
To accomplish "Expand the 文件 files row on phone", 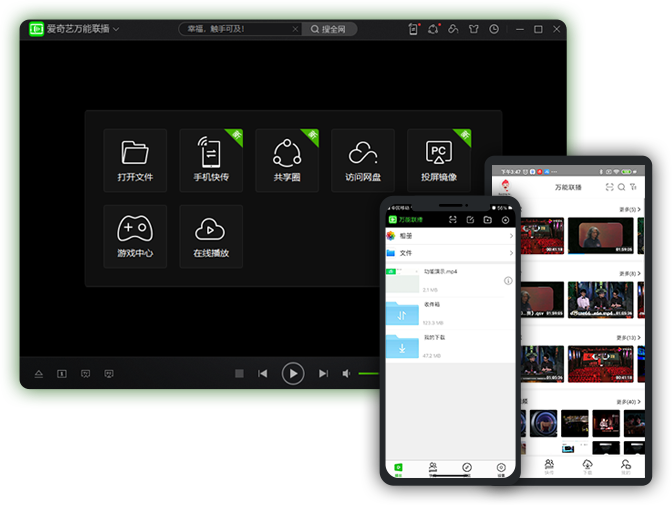I will 449,253.
